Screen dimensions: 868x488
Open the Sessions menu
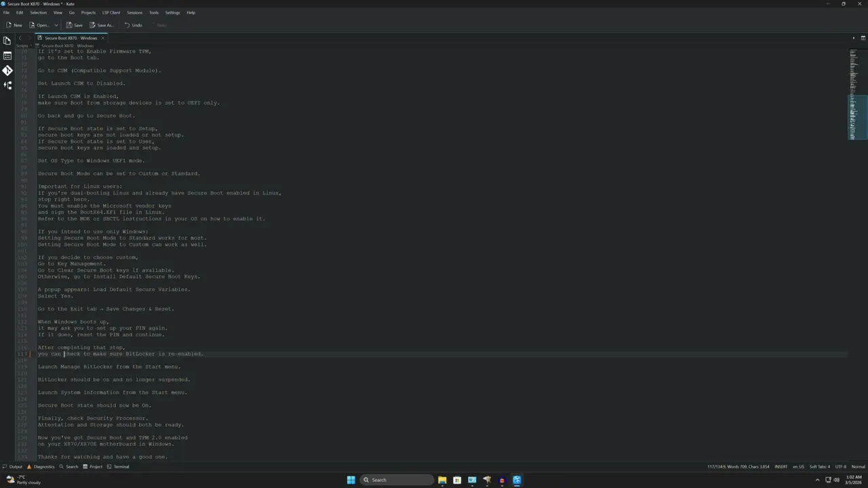tap(134, 12)
